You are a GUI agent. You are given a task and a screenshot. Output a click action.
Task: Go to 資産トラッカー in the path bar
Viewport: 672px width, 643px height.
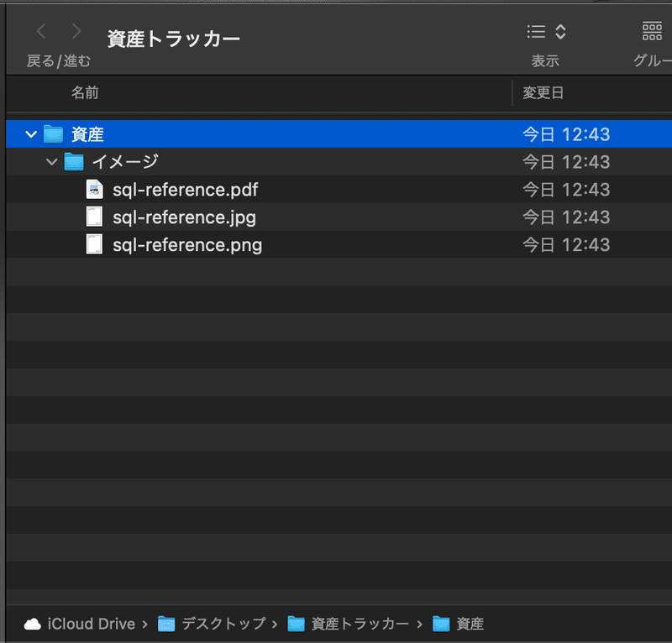360,624
